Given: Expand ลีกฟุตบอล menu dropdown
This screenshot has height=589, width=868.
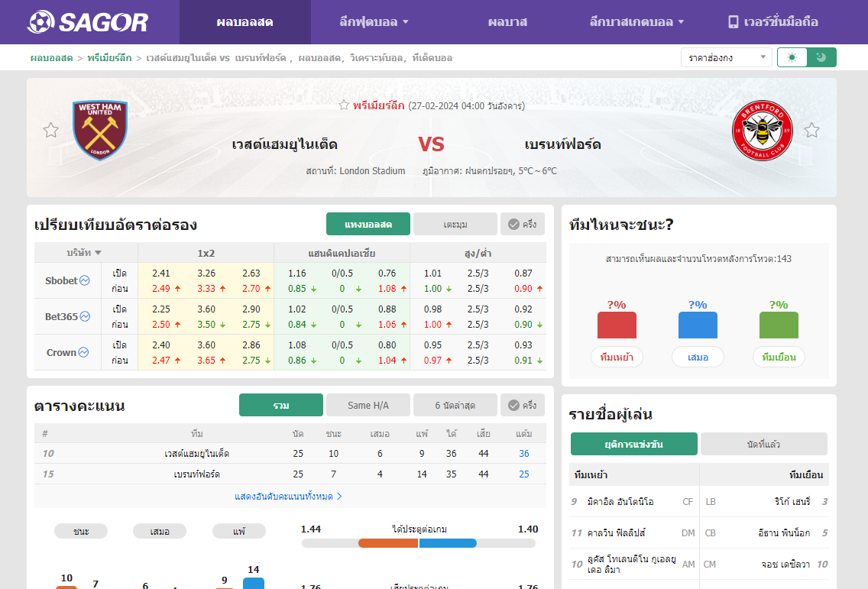Looking at the screenshot, I should [374, 22].
